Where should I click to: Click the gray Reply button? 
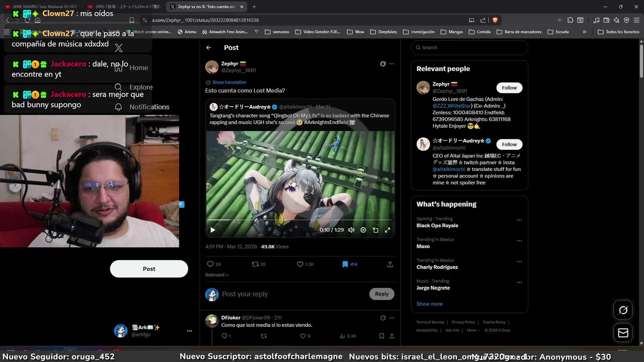click(x=382, y=294)
